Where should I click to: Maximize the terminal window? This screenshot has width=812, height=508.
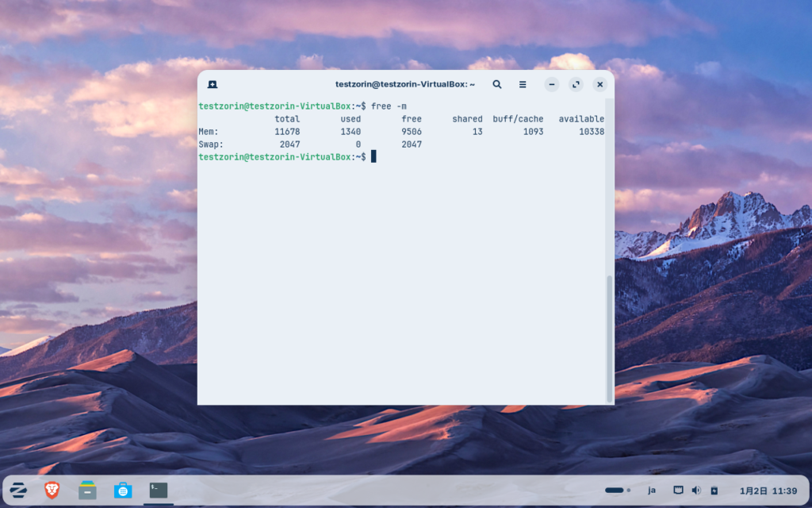point(576,84)
